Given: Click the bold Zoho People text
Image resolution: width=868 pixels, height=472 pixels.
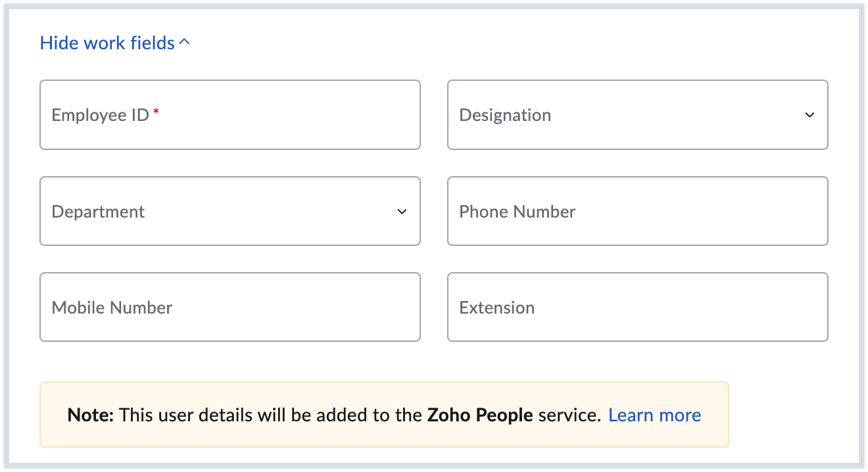Looking at the screenshot, I should (x=479, y=415).
